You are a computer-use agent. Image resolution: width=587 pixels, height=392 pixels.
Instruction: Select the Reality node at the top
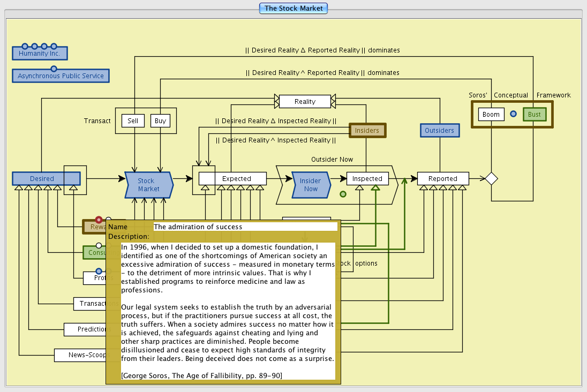(x=305, y=101)
